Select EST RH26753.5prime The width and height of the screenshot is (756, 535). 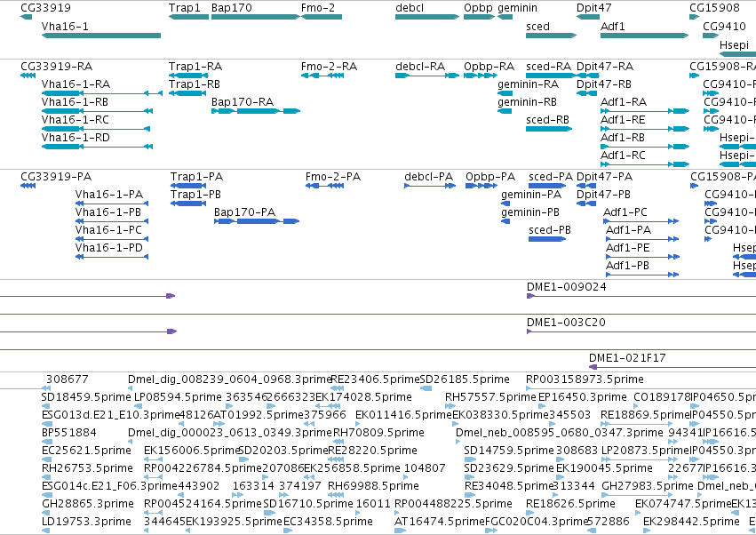coord(87,468)
